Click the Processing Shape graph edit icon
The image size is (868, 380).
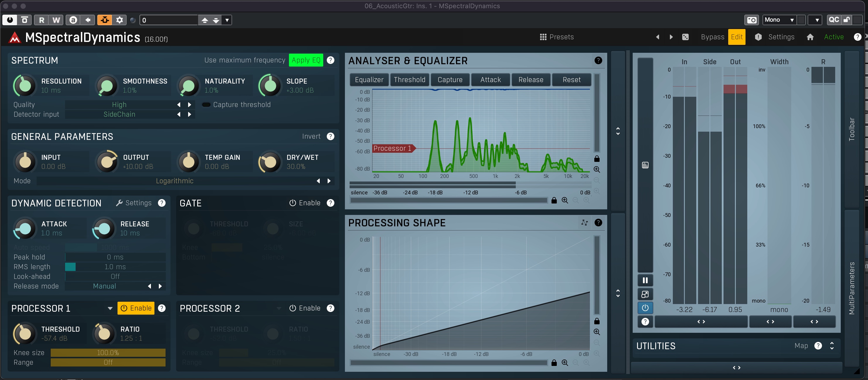click(585, 223)
